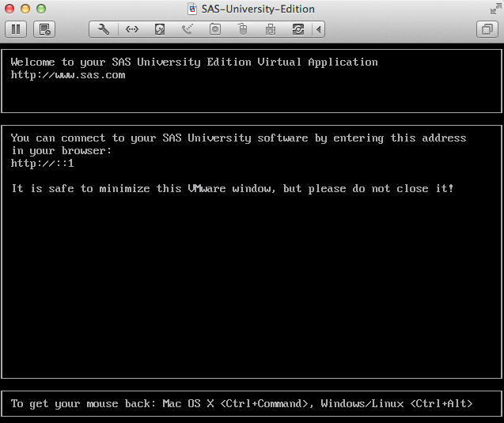The height and width of the screenshot is (423, 504).
Task: Open the snapshots button
Action: point(44,29)
